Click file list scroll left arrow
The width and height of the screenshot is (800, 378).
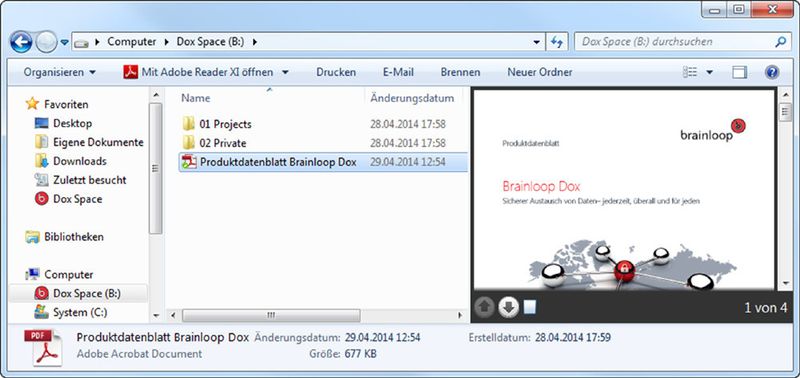coord(173,316)
